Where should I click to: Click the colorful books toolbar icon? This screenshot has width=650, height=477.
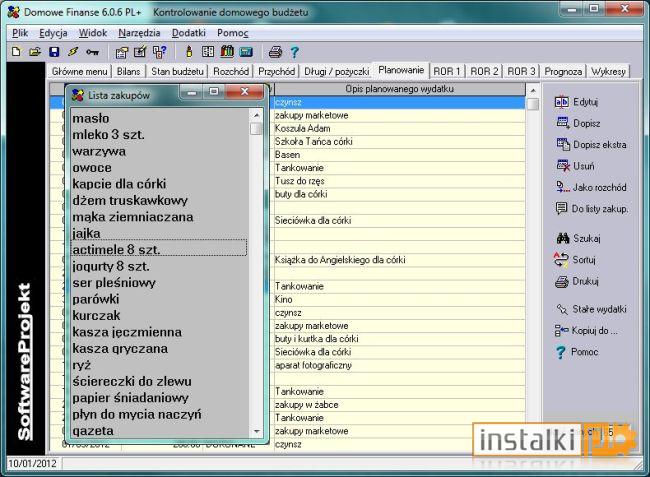pyautogui.click(x=227, y=52)
